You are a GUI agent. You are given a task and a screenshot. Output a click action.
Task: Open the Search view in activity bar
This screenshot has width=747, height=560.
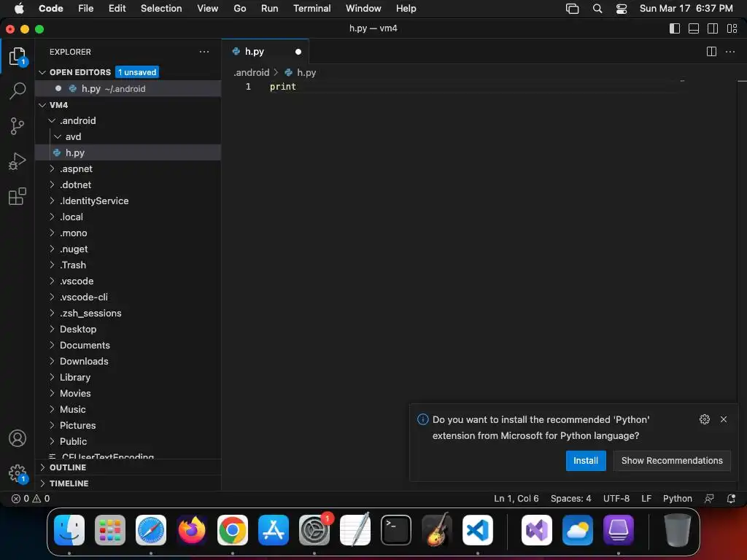pos(18,90)
